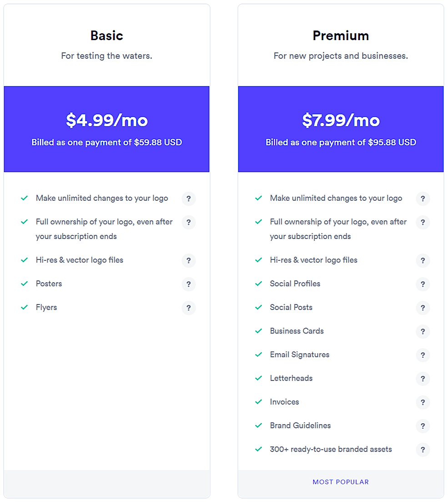
Task: Open help tooltip for Basic plan unlimited logo changes
Action: tap(189, 198)
